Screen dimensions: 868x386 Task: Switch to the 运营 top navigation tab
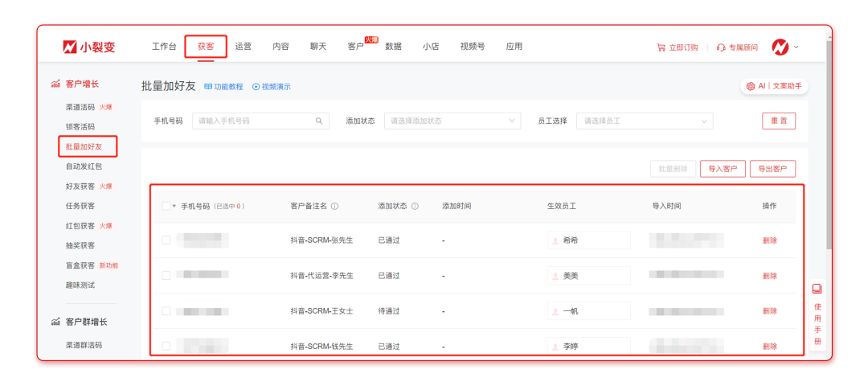(x=243, y=47)
